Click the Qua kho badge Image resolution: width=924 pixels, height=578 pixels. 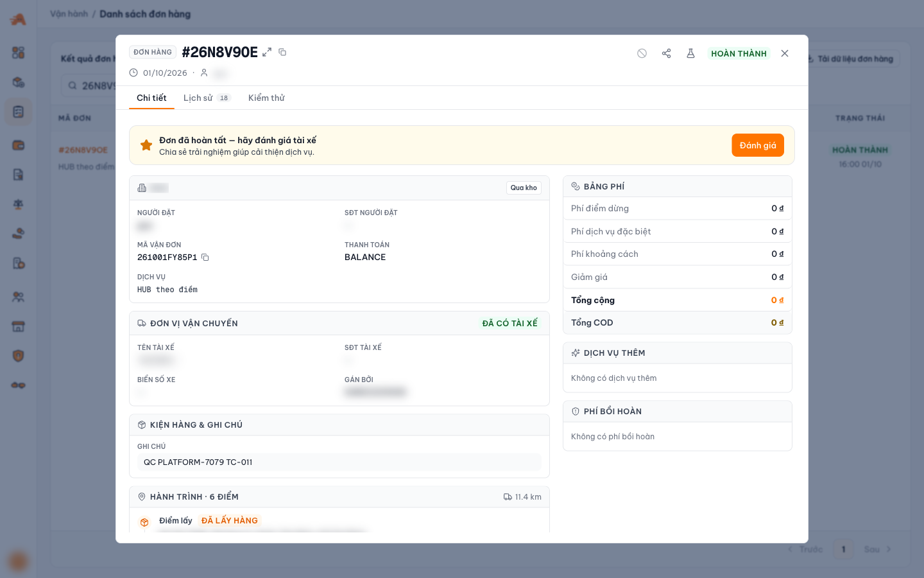click(524, 188)
